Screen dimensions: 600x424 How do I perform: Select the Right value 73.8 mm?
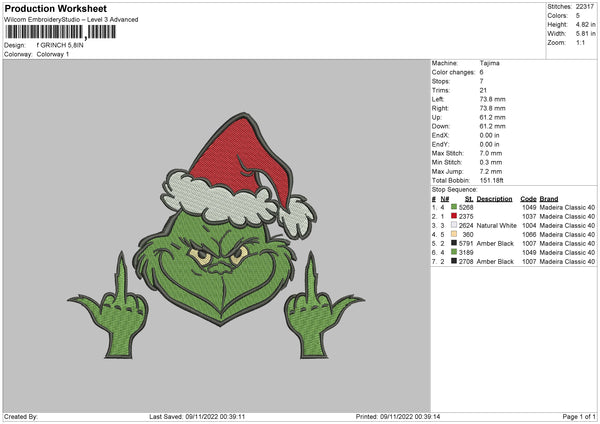click(492, 108)
